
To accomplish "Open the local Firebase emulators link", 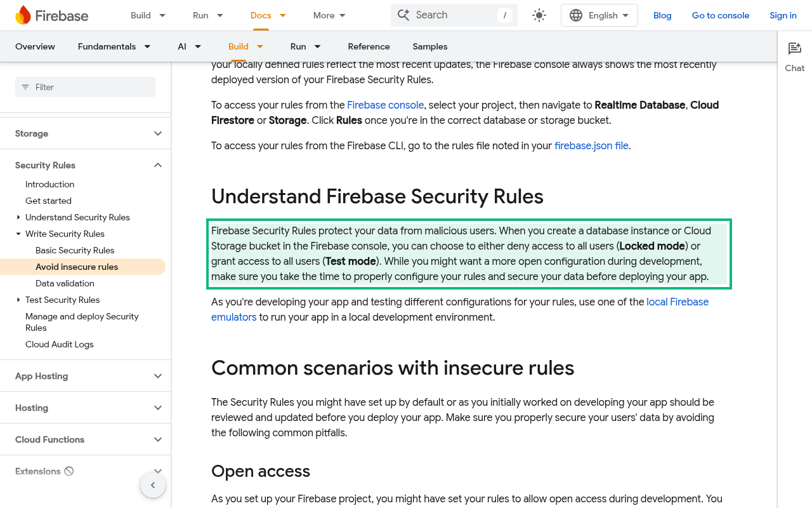I will (460, 309).
